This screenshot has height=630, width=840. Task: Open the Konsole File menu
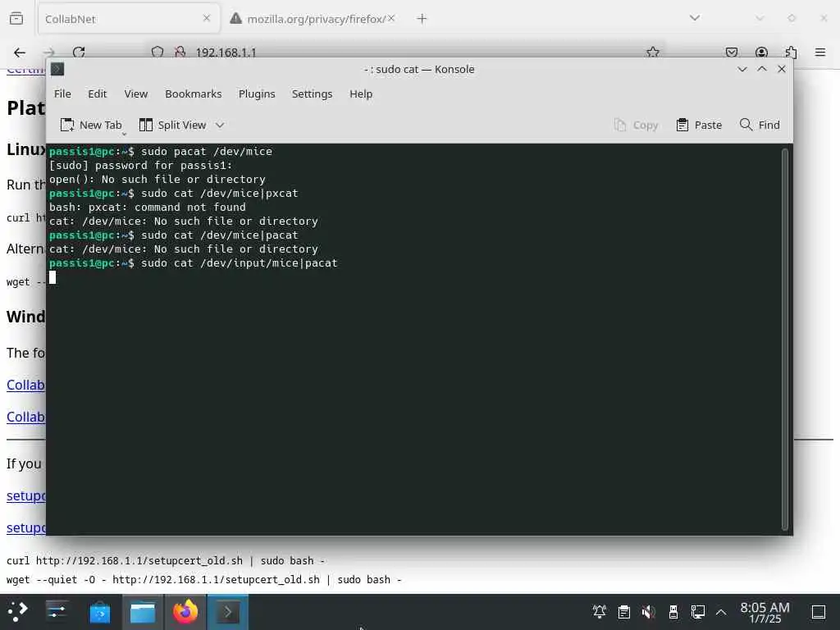(62, 94)
